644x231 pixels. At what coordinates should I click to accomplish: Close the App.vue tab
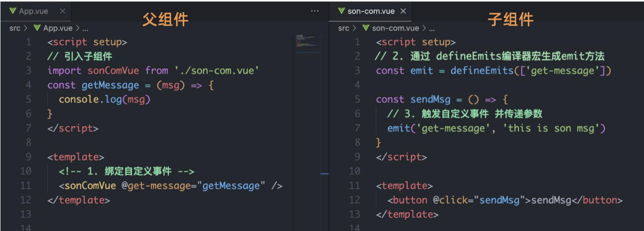tap(62, 11)
